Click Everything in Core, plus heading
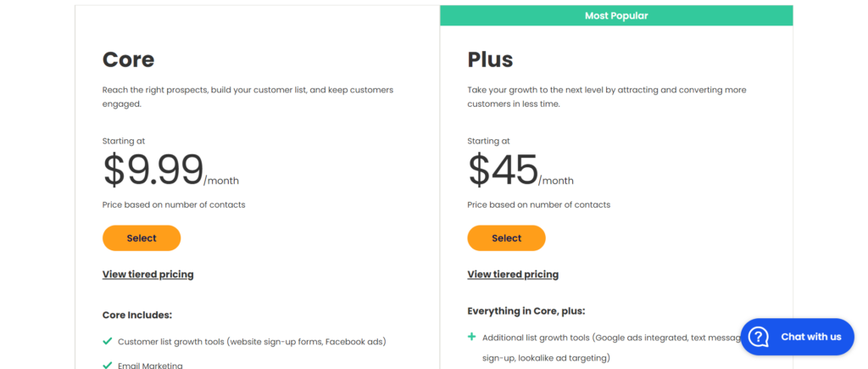This screenshot has width=868, height=369. pos(526,310)
